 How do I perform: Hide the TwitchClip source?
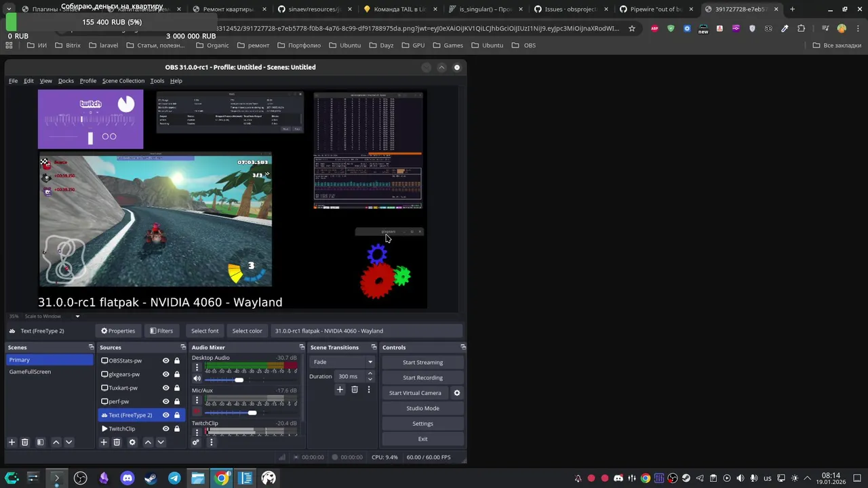pyautogui.click(x=165, y=428)
